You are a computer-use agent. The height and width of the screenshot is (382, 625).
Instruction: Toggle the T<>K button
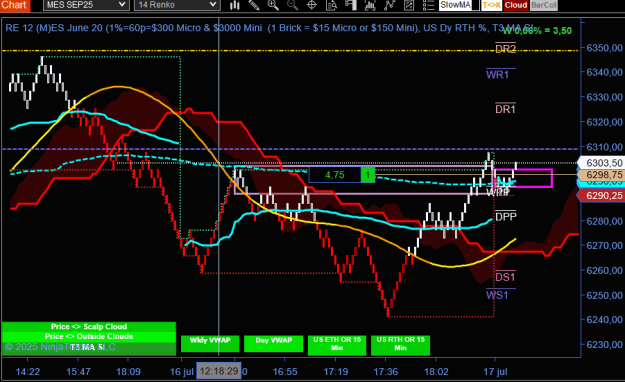click(x=491, y=5)
